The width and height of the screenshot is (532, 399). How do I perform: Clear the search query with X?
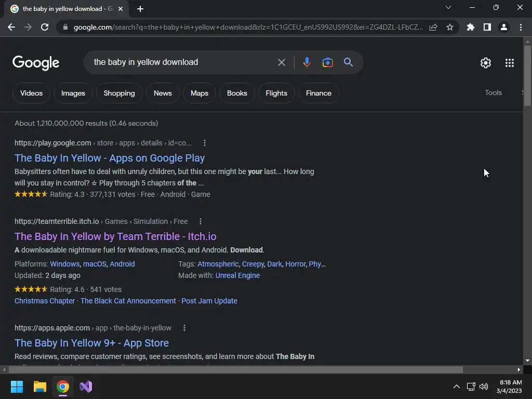[x=281, y=62]
